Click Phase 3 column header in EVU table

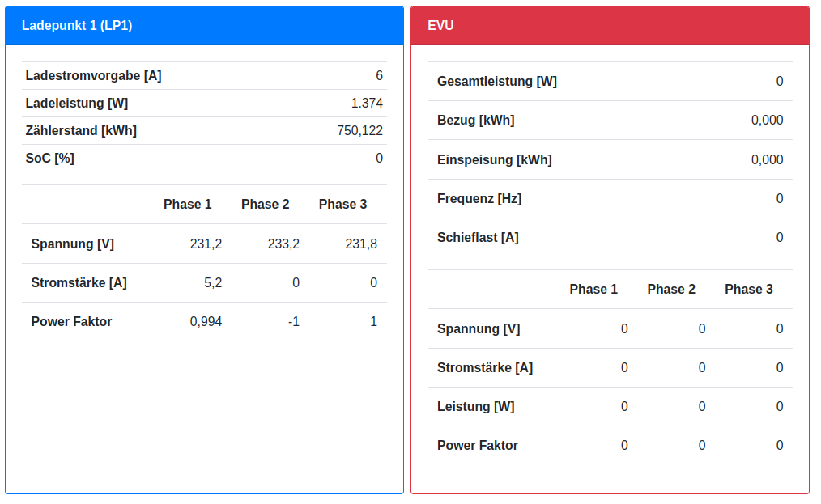pos(748,290)
